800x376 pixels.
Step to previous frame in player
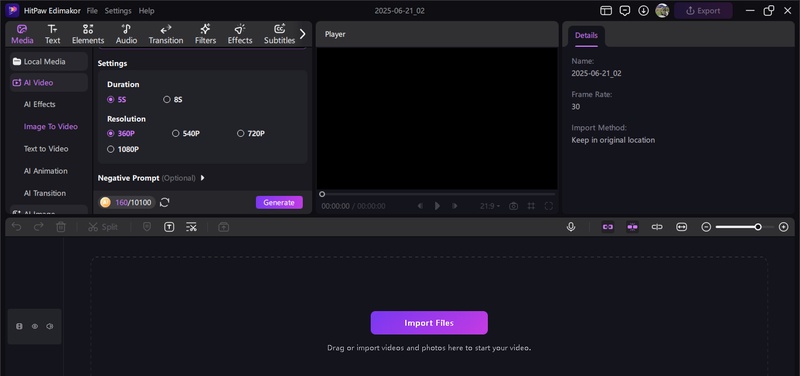[x=420, y=206]
